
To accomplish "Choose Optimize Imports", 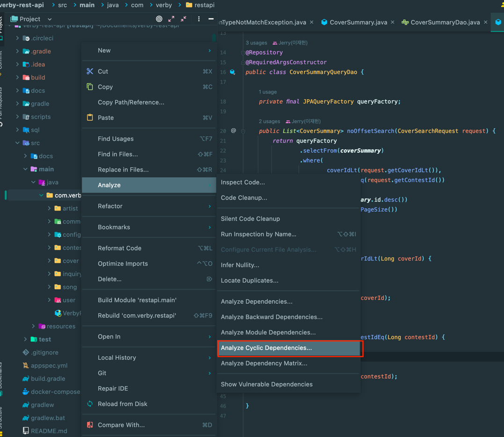I will pos(149,263).
